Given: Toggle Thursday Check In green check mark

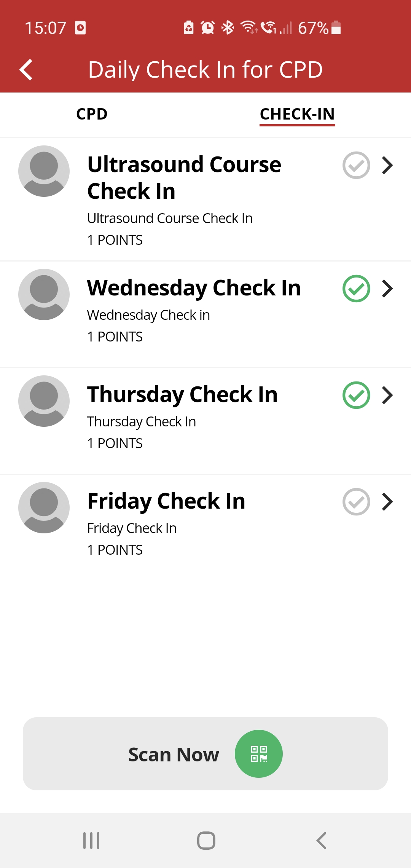Looking at the screenshot, I should (356, 395).
